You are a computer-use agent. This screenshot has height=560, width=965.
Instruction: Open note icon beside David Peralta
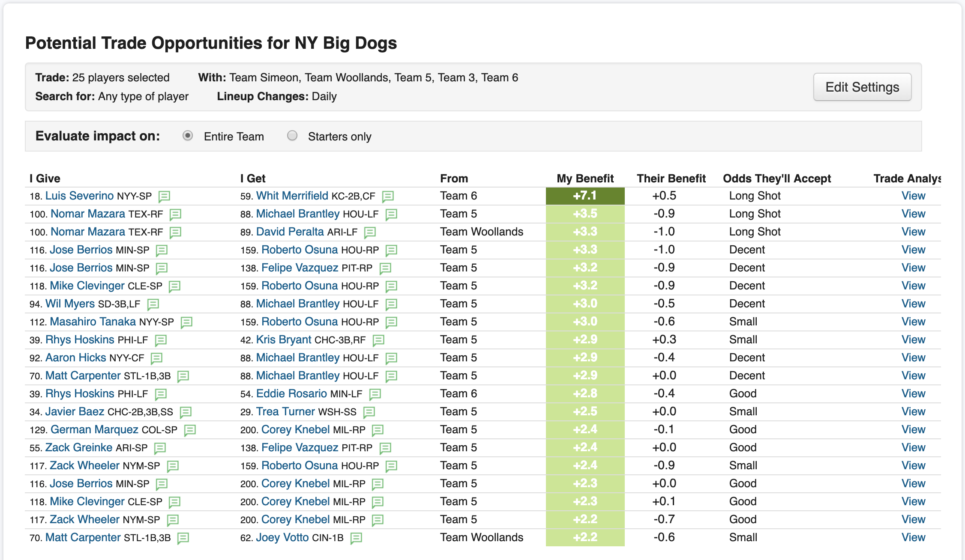tap(370, 232)
